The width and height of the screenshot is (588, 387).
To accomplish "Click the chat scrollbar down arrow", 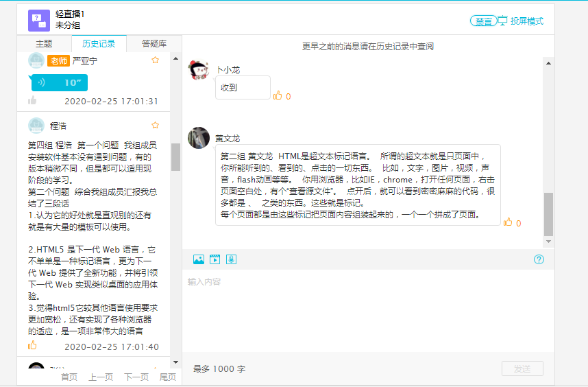I will coord(548,242).
